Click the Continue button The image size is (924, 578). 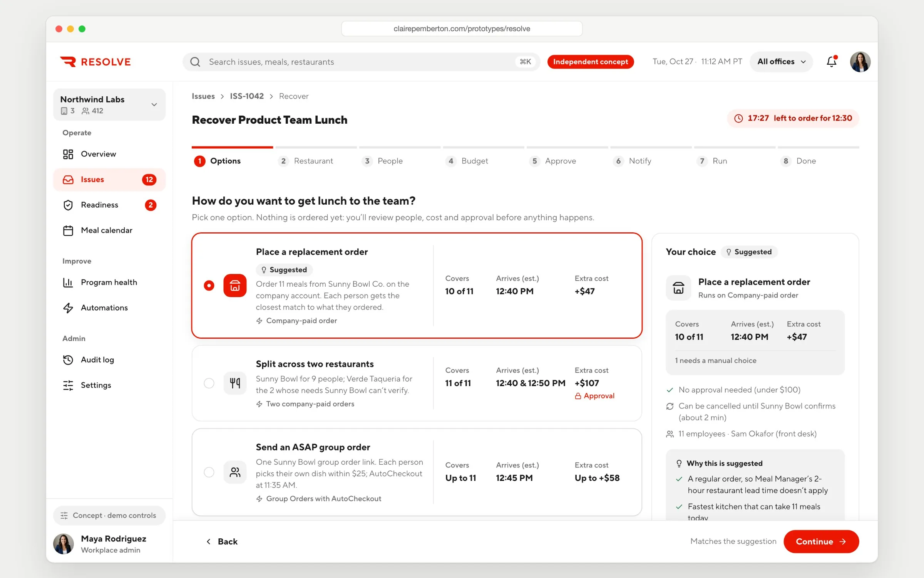(x=821, y=541)
